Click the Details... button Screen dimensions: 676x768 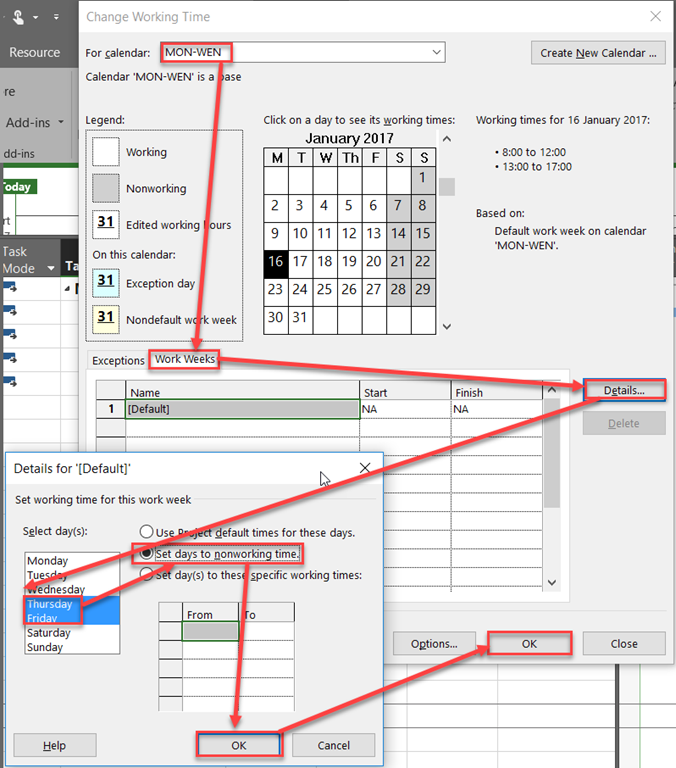pyautogui.click(x=624, y=390)
